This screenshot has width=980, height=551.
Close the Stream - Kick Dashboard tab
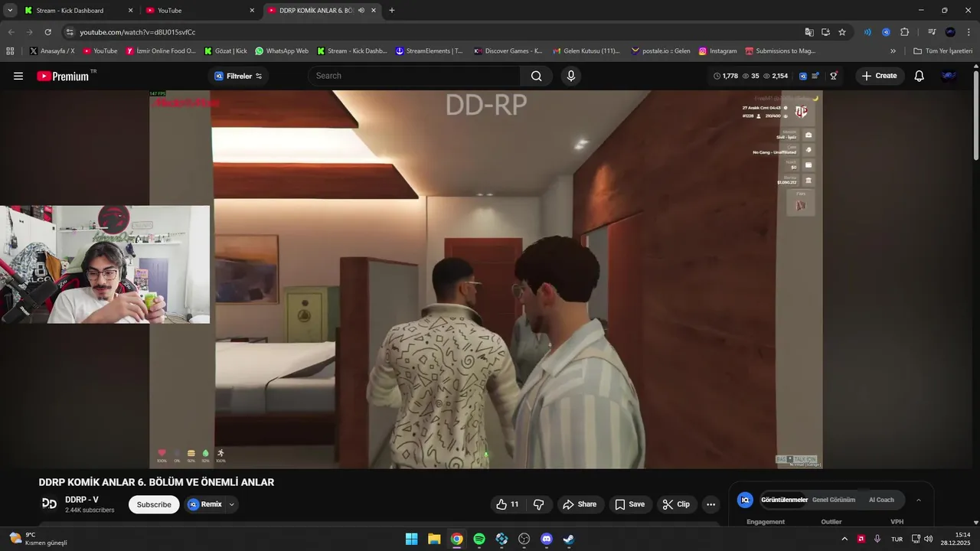pos(130,11)
